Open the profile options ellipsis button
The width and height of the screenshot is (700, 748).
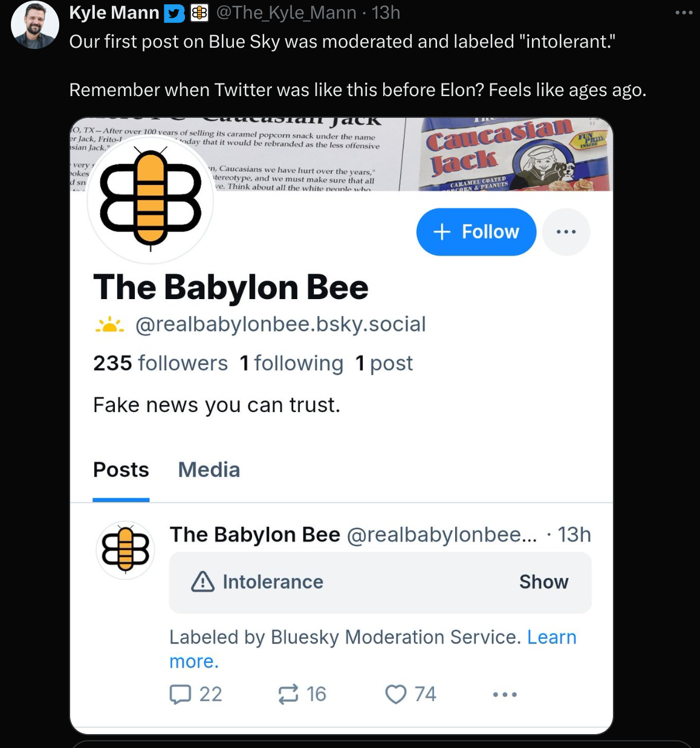pyautogui.click(x=566, y=232)
